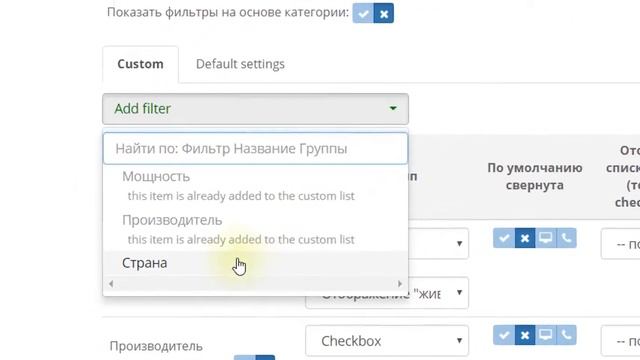Open the Default settings tab
Image resolution: width=640 pixels, height=360 pixels.
pyautogui.click(x=240, y=64)
